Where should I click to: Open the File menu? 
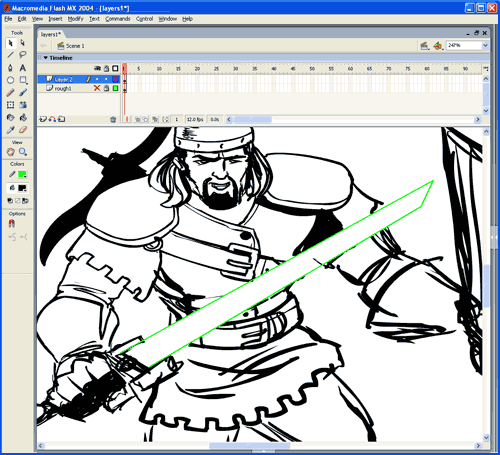[x=8, y=19]
